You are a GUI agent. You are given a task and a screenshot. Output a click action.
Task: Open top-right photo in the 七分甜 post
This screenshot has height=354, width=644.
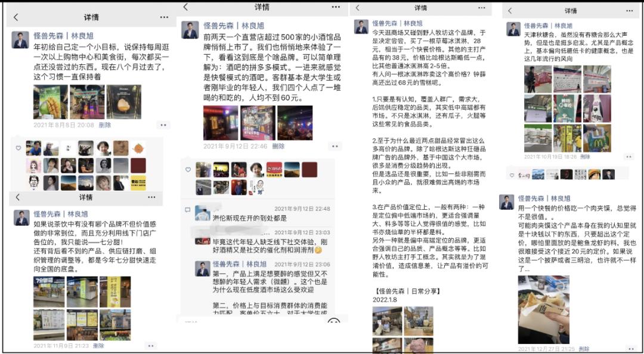[115, 292]
